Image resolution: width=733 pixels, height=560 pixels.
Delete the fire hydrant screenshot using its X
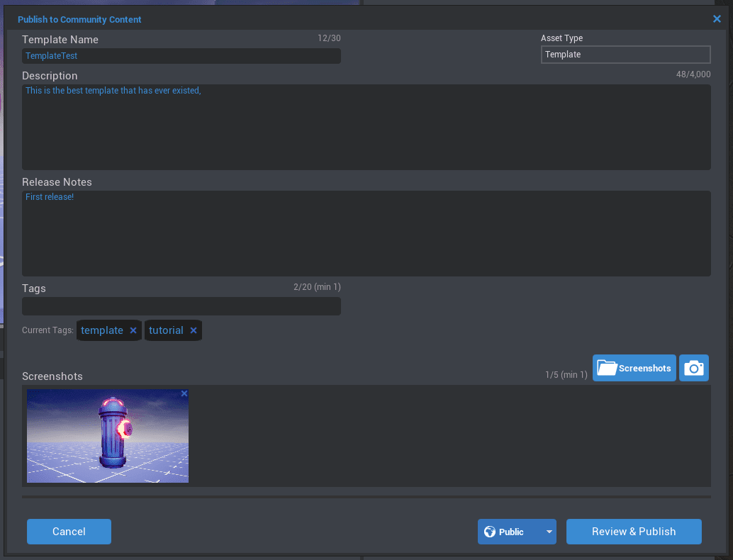pyautogui.click(x=184, y=393)
